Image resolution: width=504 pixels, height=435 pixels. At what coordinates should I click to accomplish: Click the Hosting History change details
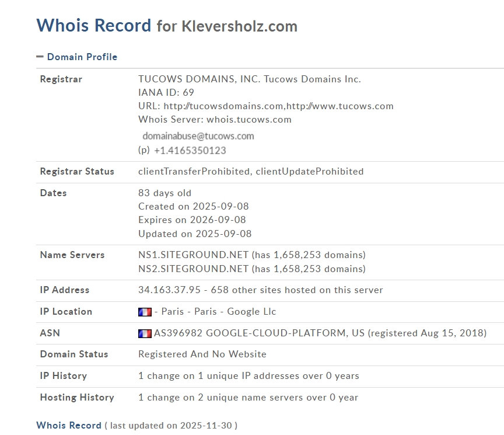click(248, 398)
